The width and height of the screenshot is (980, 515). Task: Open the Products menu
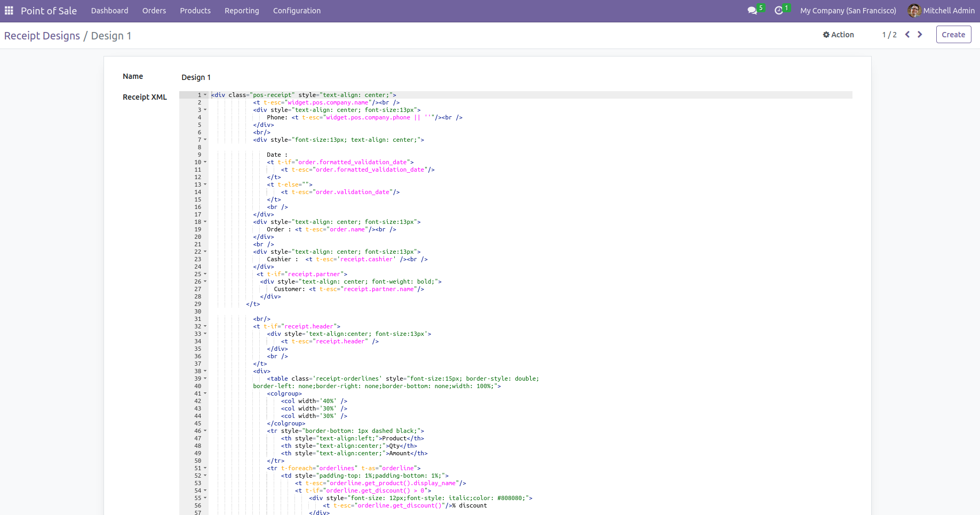click(x=195, y=11)
